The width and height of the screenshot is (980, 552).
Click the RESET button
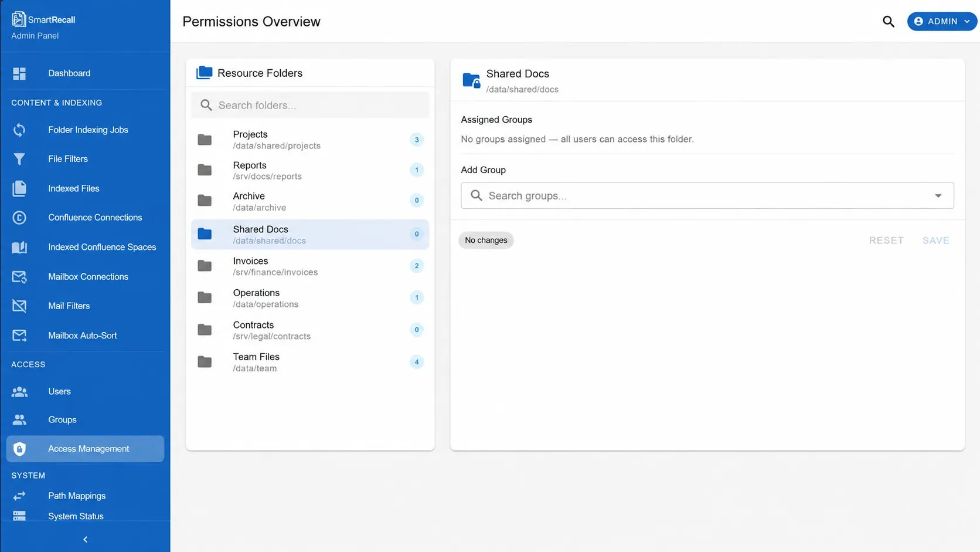(x=886, y=241)
